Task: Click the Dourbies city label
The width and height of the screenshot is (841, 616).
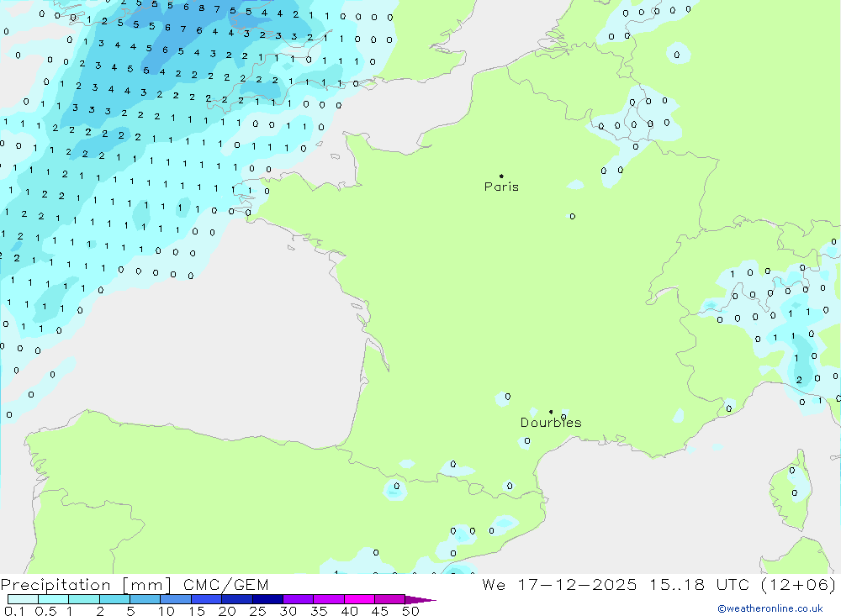Action: tap(551, 423)
